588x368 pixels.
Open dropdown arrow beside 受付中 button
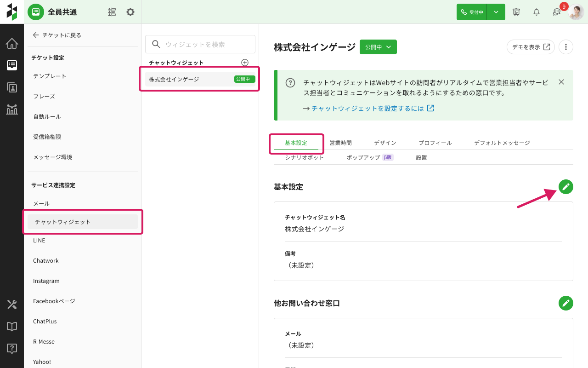coord(496,12)
